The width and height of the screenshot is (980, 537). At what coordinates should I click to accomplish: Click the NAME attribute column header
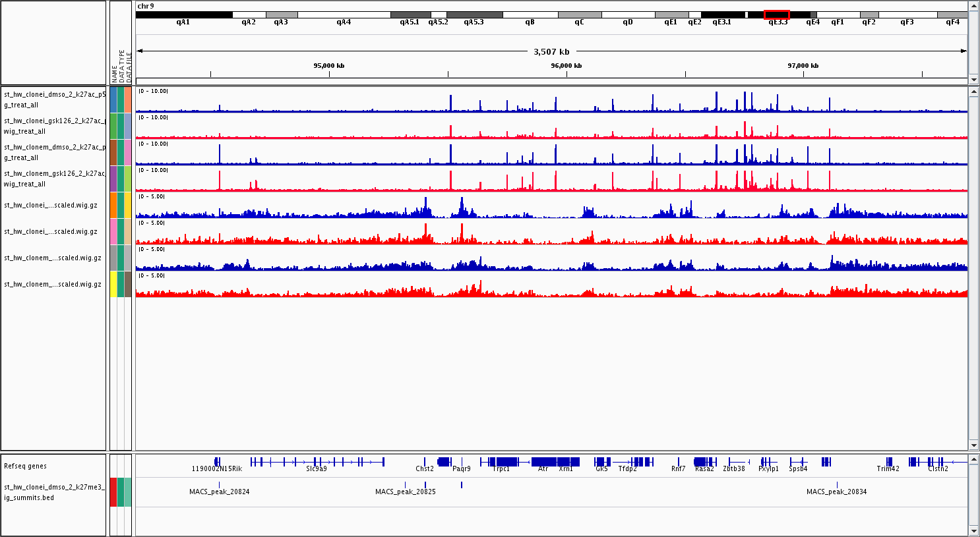114,72
